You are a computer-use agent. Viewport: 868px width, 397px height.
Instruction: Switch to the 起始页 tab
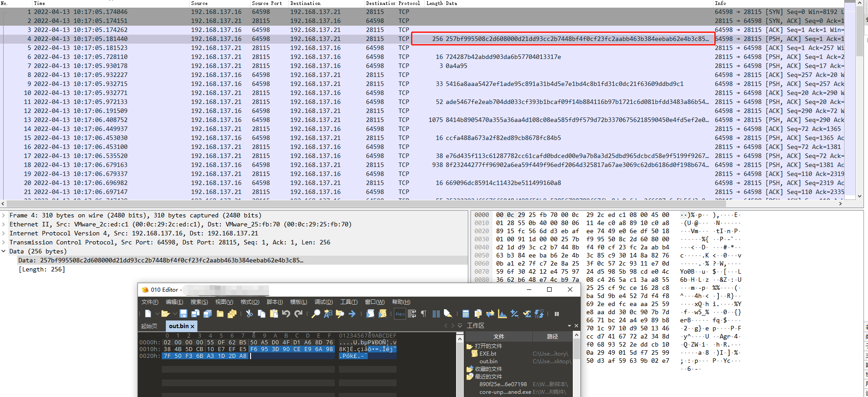(149, 326)
